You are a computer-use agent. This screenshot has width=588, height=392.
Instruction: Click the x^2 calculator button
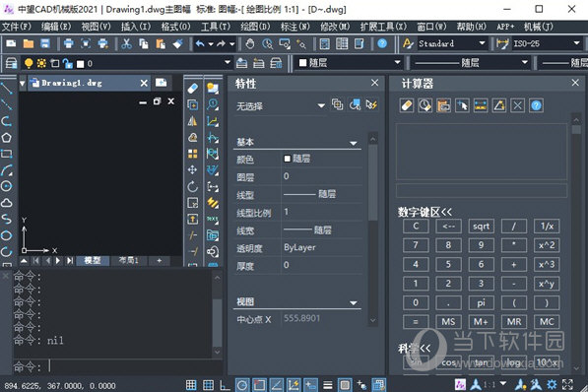[547, 245]
